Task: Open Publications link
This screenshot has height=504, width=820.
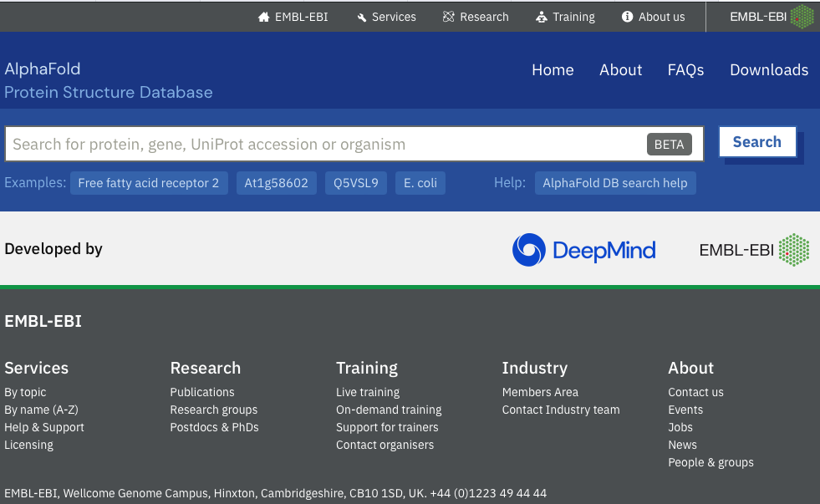Action: pos(202,392)
